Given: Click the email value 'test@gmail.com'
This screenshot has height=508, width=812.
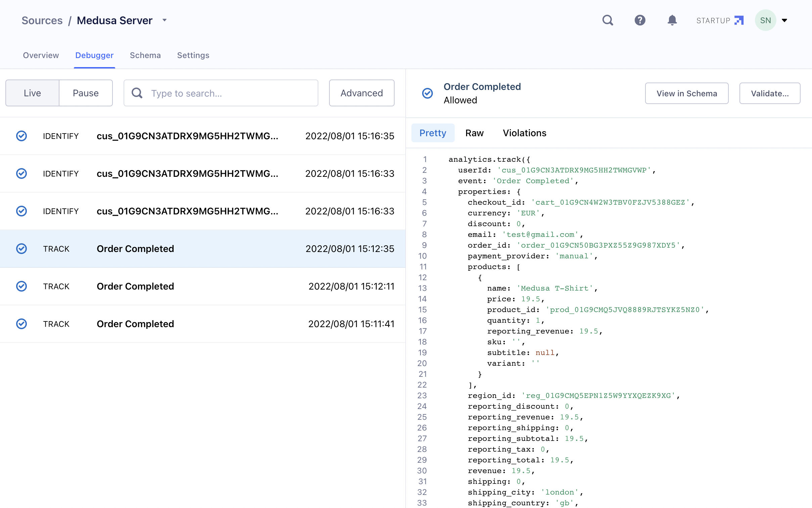Looking at the screenshot, I should coord(540,235).
